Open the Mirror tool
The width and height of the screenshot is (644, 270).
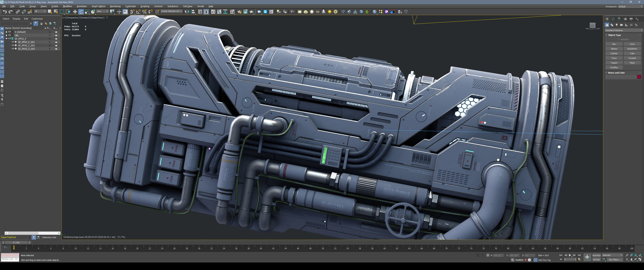pyautogui.click(x=187, y=12)
